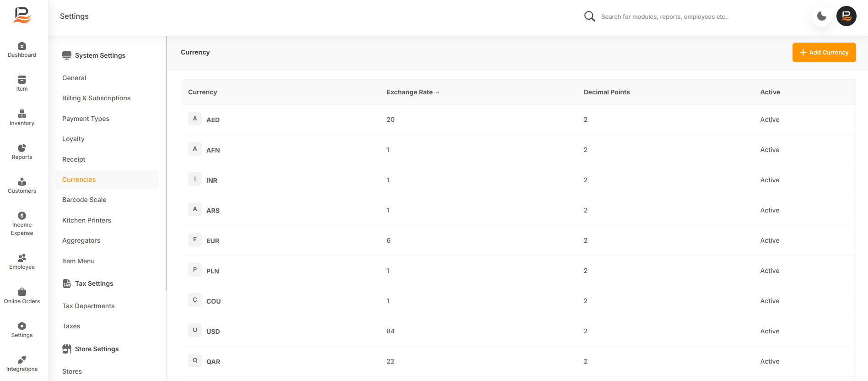Click the Decimal Points column header
Viewport: 868px width, 381px height.
[x=607, y=92]
